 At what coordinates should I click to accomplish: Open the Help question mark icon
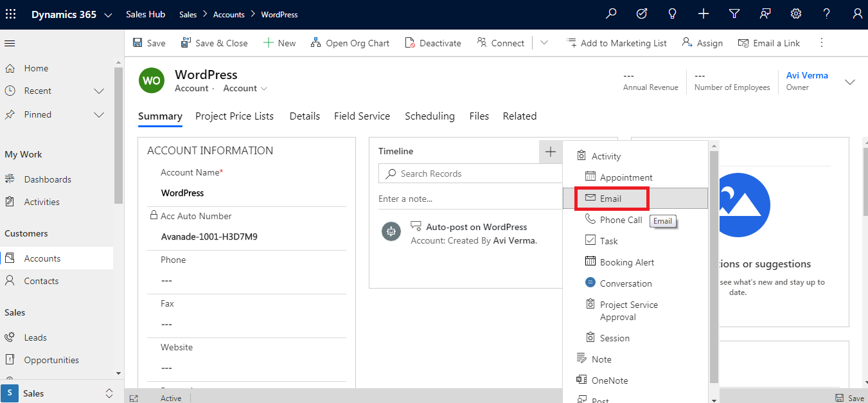point(826,13)
